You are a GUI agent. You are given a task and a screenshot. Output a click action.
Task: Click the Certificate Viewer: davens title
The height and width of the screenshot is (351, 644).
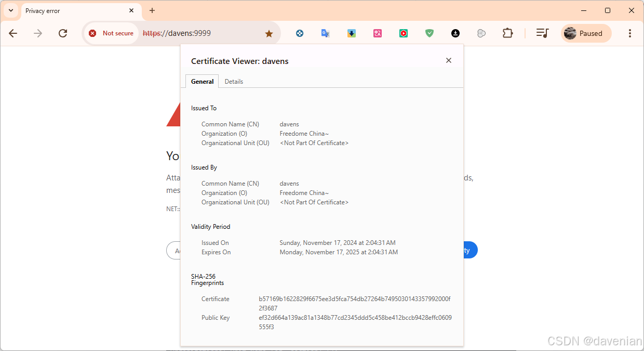239,61
